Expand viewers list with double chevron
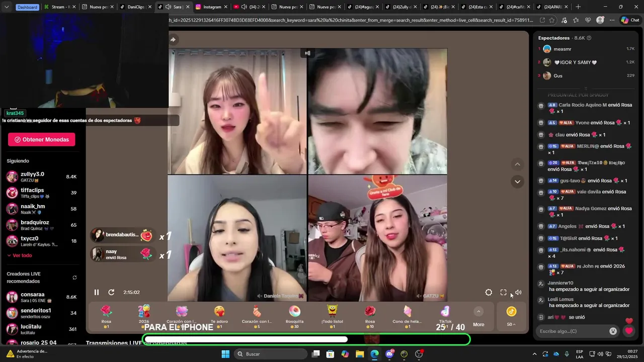Screen dimensions: 644x362 tap(586, 88)
